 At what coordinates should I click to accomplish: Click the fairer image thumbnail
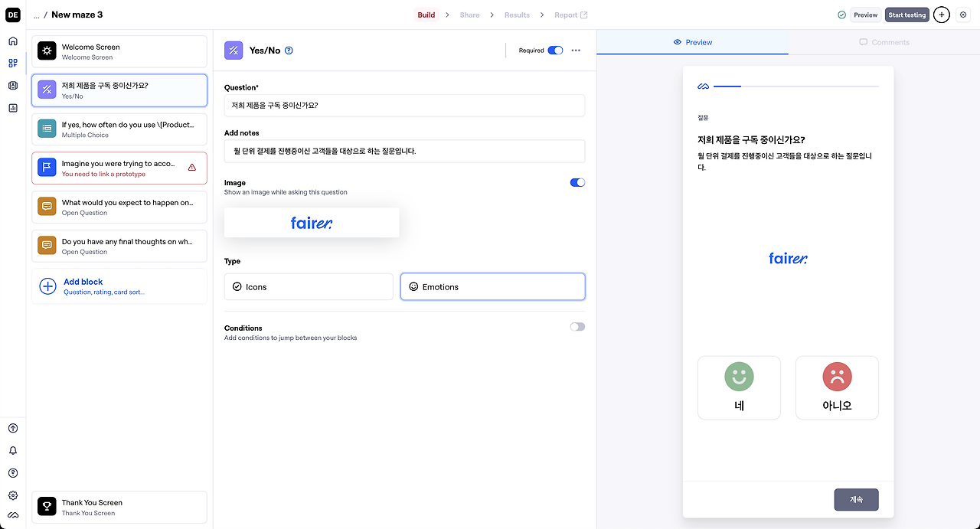312,223
